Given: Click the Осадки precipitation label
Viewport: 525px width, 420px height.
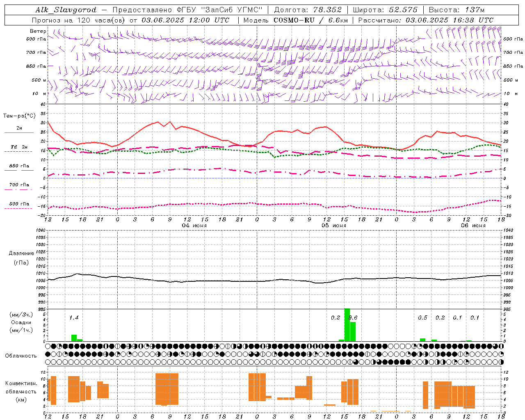Looking at the screenshot, I should click(21, 322).
